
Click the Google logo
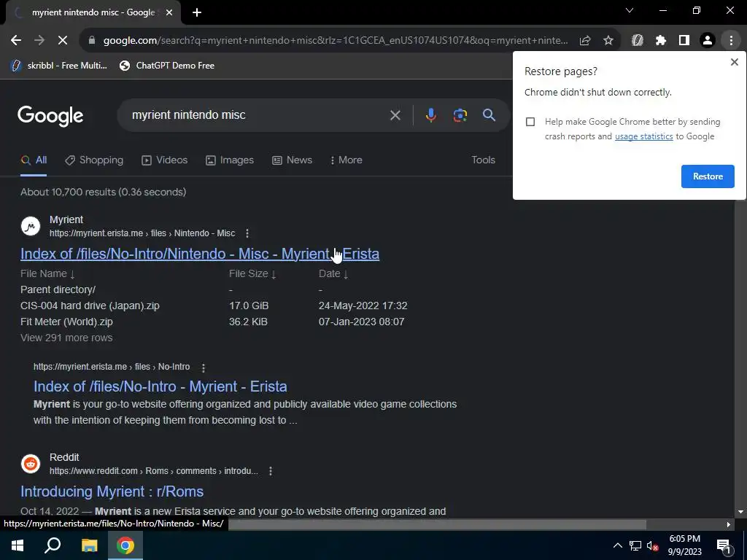point(50,116)
